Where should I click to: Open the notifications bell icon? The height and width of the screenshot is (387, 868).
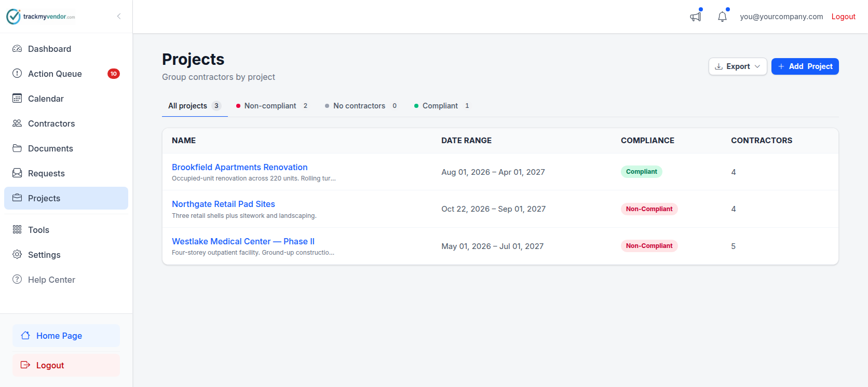[722, 17]
